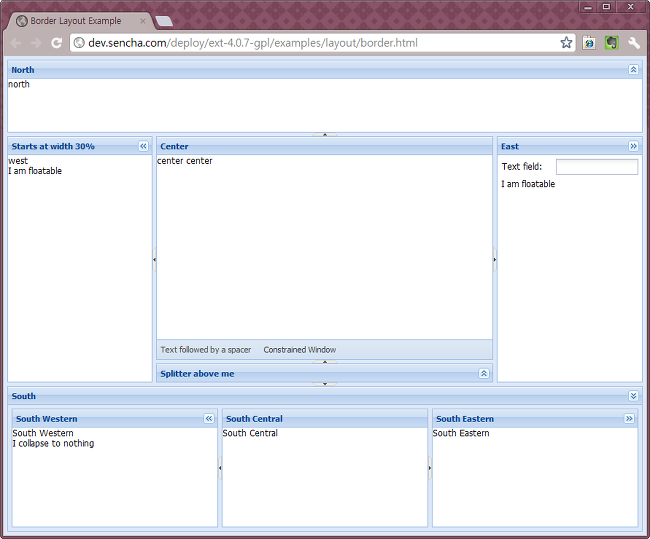Collapse the East panel

click(633, 146)
